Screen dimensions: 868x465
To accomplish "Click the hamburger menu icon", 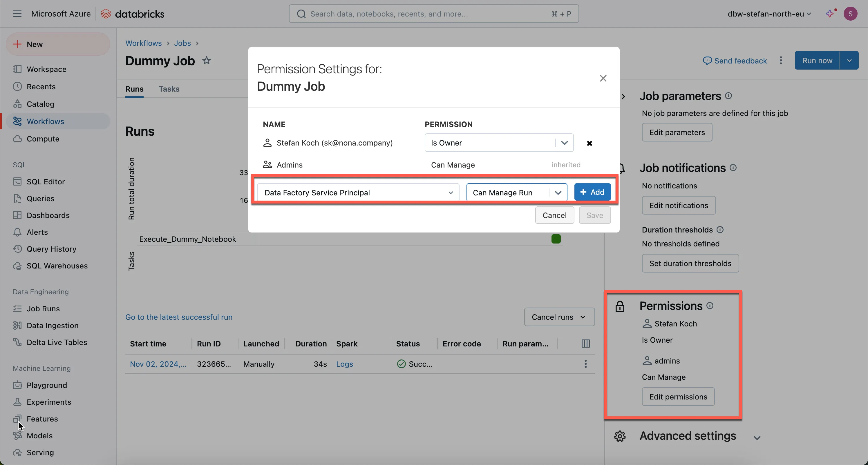I will [x=17, y=14].
